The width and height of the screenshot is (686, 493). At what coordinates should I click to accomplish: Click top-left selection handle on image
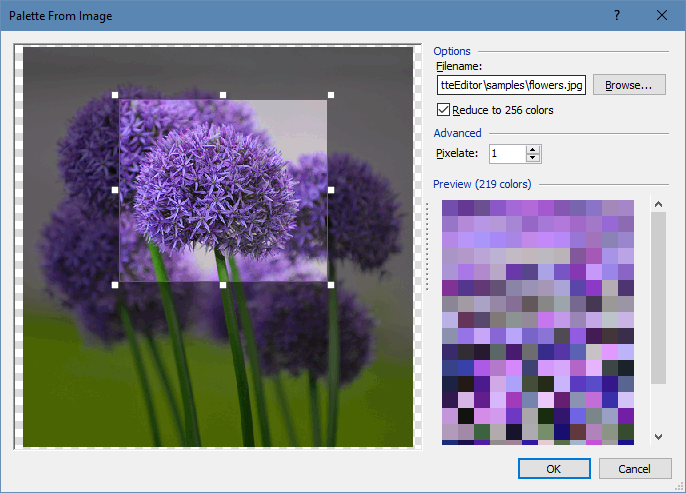115,95
